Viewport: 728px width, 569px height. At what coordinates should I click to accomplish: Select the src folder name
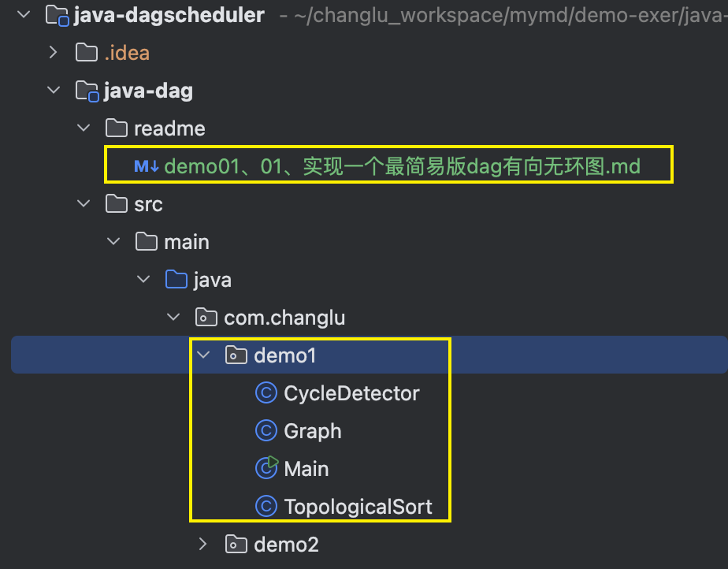149,205
